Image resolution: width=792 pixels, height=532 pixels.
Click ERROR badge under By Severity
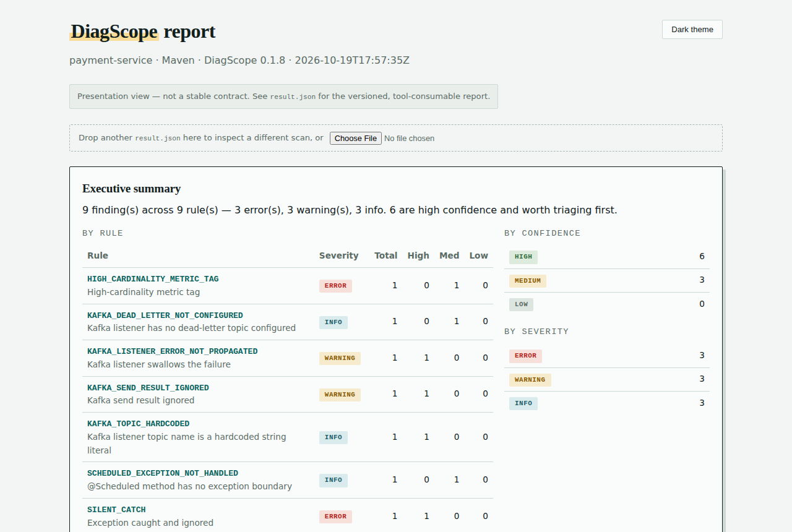tap(525, 356)
